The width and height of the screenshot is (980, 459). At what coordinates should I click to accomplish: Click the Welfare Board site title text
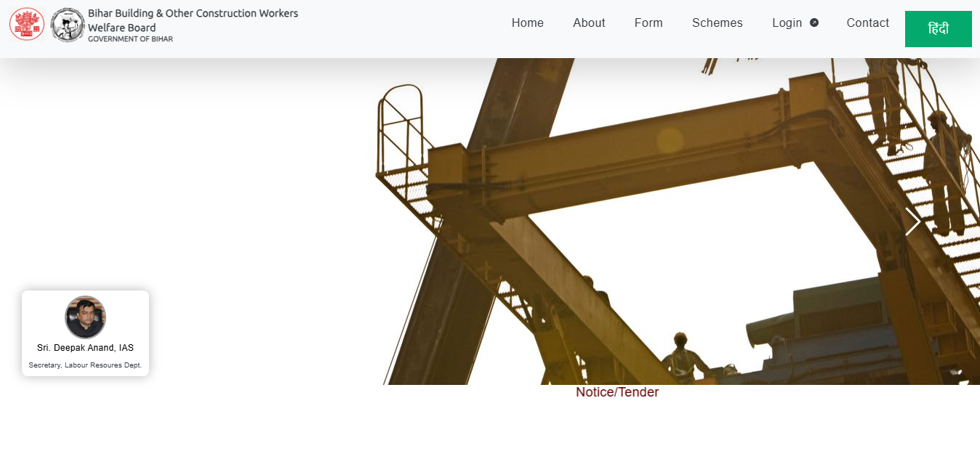click(193, 20)
